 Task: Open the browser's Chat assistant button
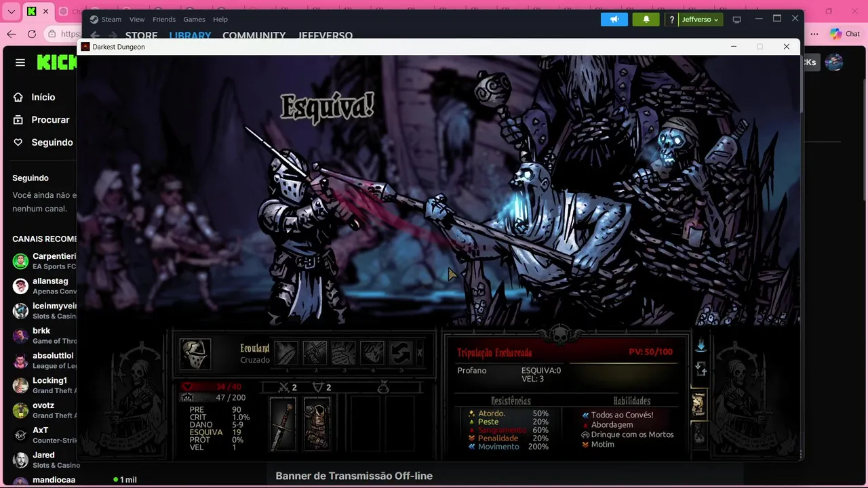[844, 34]
